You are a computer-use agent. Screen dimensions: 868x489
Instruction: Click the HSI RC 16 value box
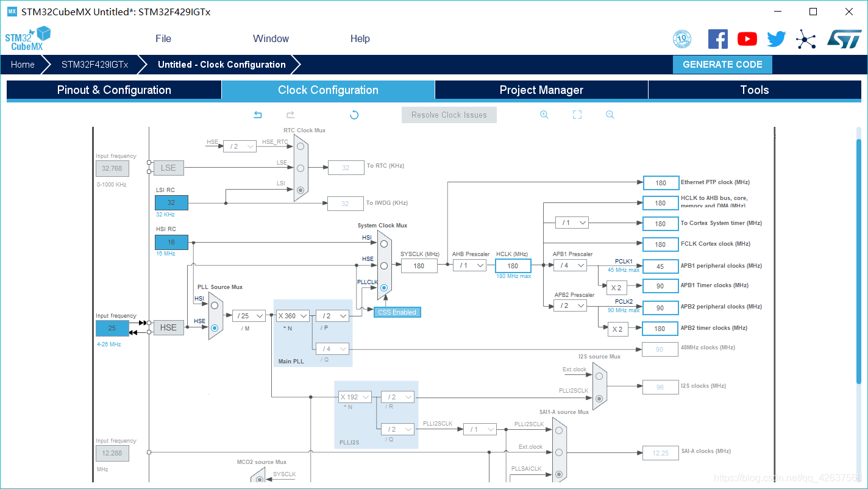171,242
